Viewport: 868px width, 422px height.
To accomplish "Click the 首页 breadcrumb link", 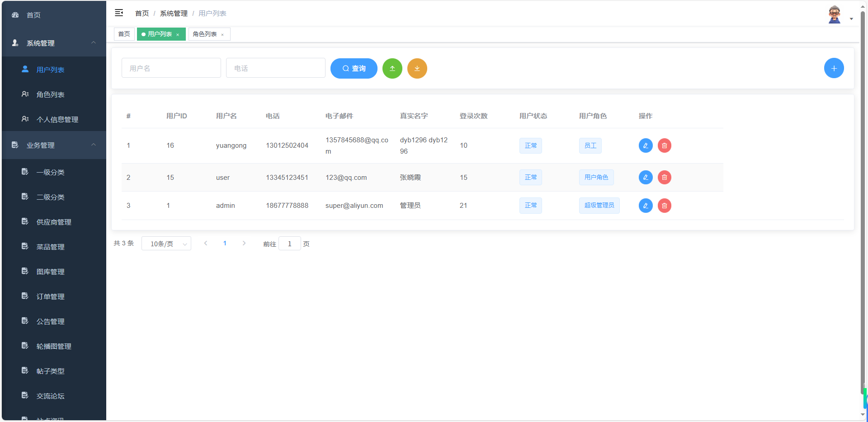I will point(142,14).
